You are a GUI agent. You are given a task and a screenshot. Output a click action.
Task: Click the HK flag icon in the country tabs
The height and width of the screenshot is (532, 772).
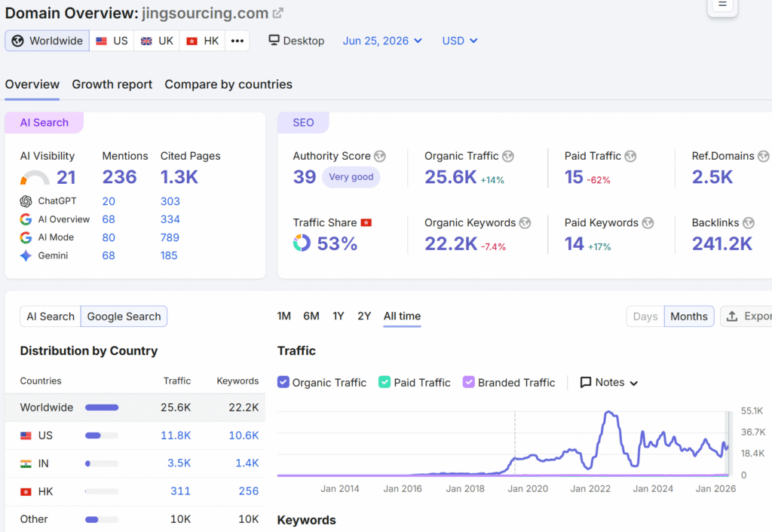pyautogui.click(x=192, y=41)
